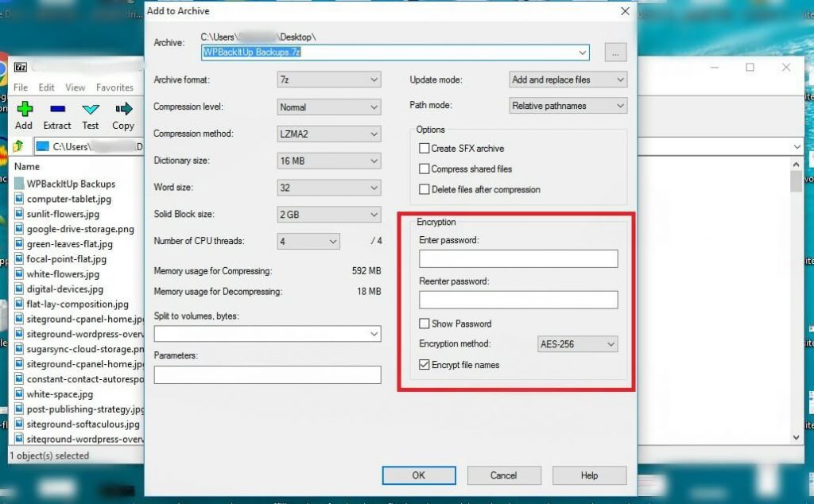Click scroll down arrow in 7-Zip file list
Image resolution: width=814 pixels, height=504 pixels.
tap(797, 437)
